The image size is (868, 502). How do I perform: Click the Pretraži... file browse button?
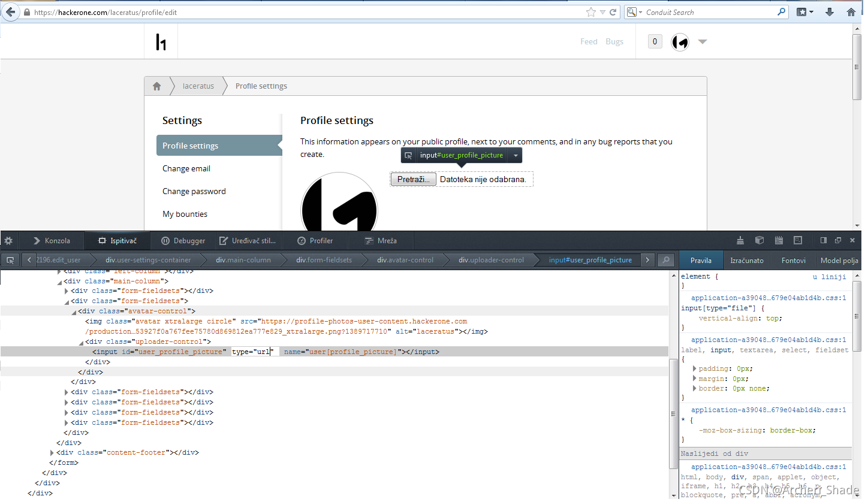point(413,179)
